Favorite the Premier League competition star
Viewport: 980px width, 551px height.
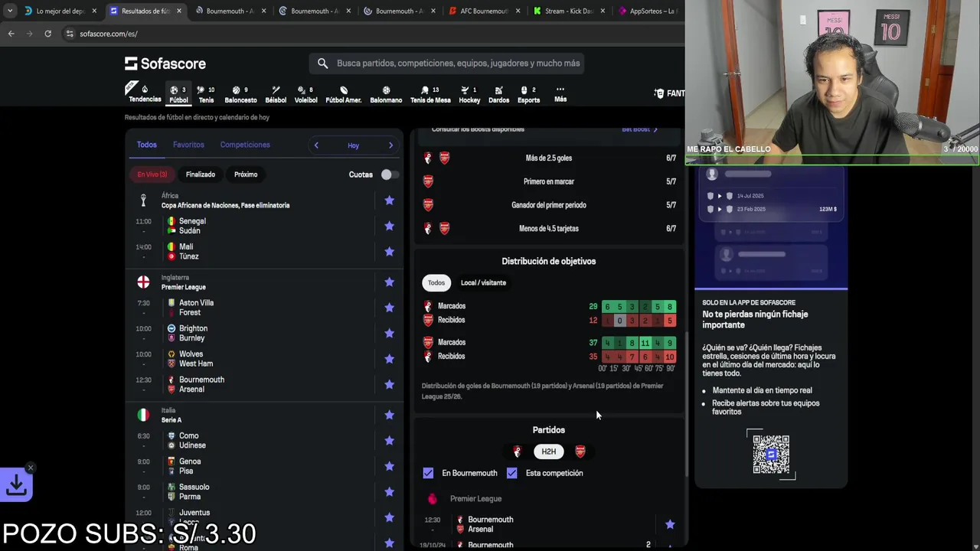click(x=389, y=282)
